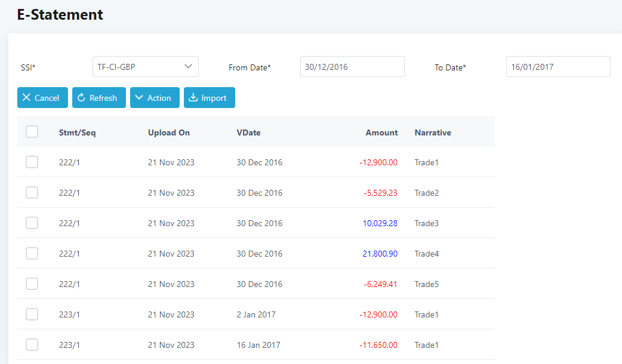
Task: Click the blue 10,029.28 amount for Trade3
Action: (x=380, y=223)
